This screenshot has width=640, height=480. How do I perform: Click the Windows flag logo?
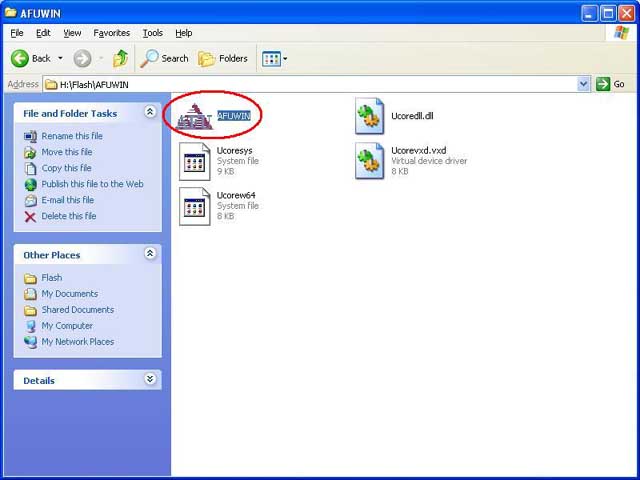[621, 33]
